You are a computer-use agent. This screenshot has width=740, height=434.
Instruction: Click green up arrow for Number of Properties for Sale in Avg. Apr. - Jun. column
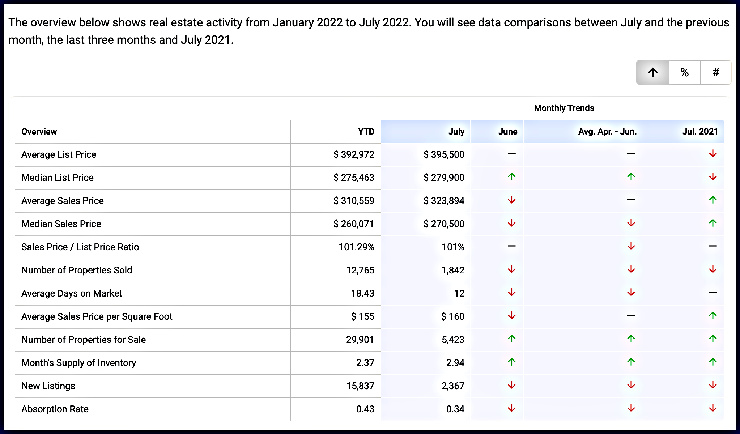(x=631, y=339)
